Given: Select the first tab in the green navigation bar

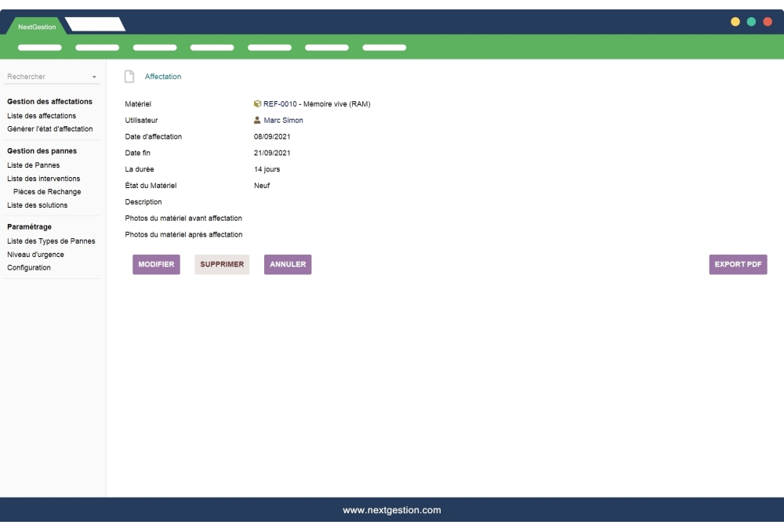Looking at the screenshot, I should [39, 47].
